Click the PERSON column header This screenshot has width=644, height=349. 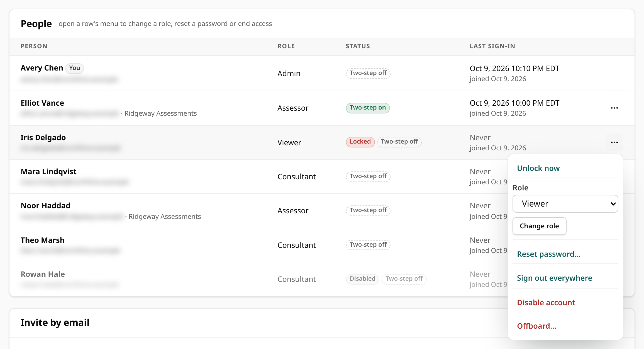(x=34, y=46)
